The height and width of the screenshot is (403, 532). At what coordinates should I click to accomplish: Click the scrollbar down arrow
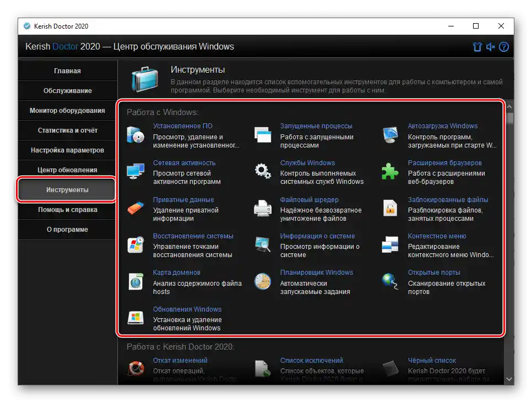tap(509, 379)
